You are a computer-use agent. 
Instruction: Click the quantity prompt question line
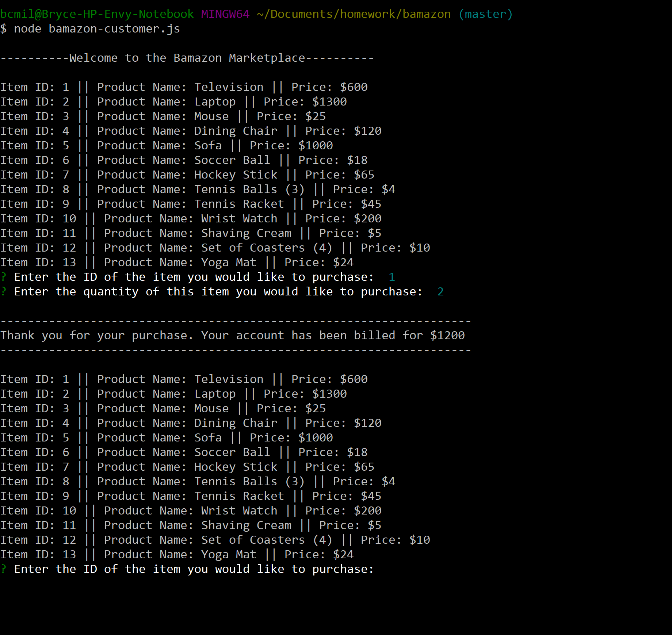222,292
